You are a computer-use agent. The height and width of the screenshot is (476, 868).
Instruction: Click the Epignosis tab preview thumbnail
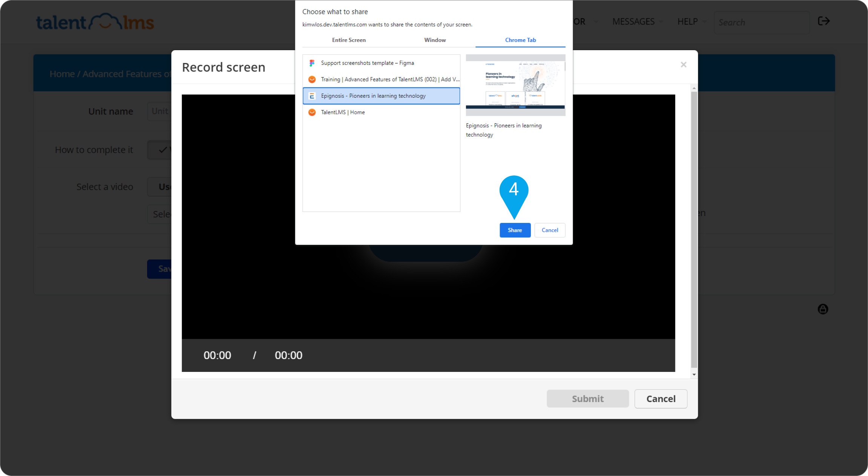(515, 85)
